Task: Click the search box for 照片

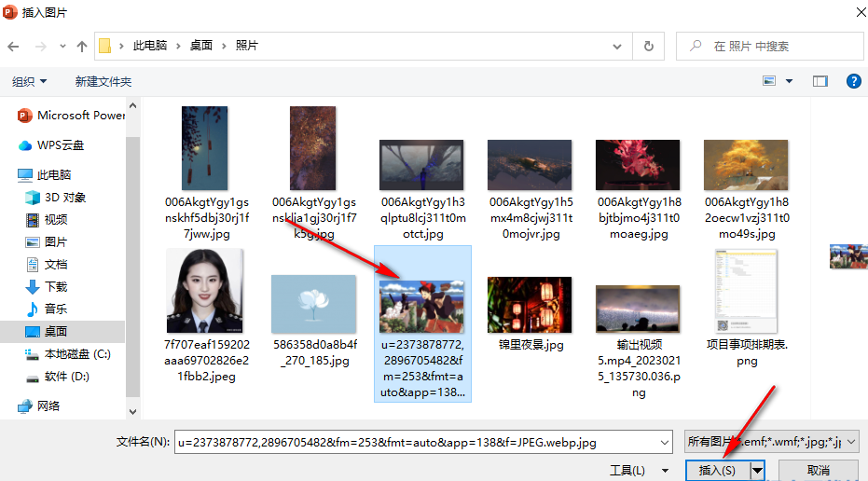Action: pyautogui.click(x=774, y=46)
